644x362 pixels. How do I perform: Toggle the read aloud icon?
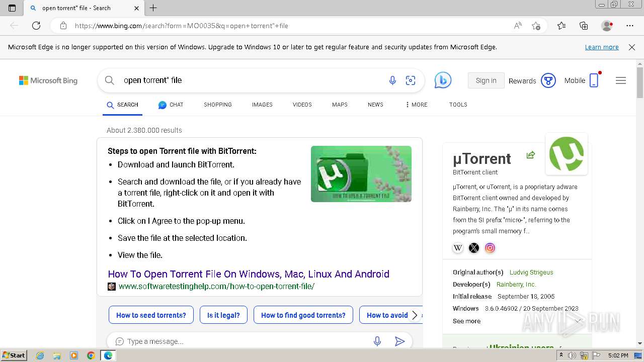[518, 26]
